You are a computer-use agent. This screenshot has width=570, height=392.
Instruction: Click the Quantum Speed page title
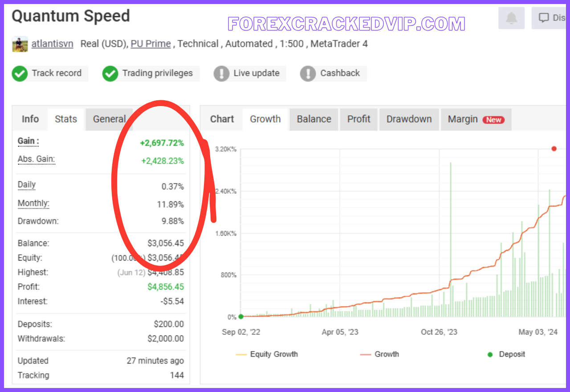(71, 16)
